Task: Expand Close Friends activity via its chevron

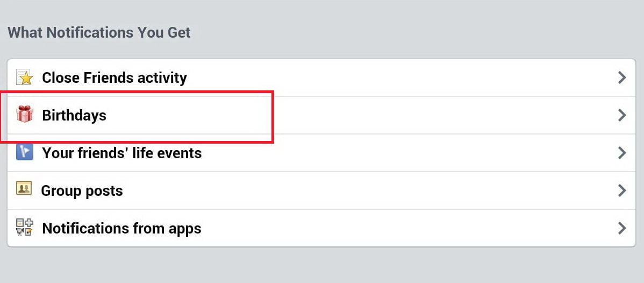Action: [622, 77]
